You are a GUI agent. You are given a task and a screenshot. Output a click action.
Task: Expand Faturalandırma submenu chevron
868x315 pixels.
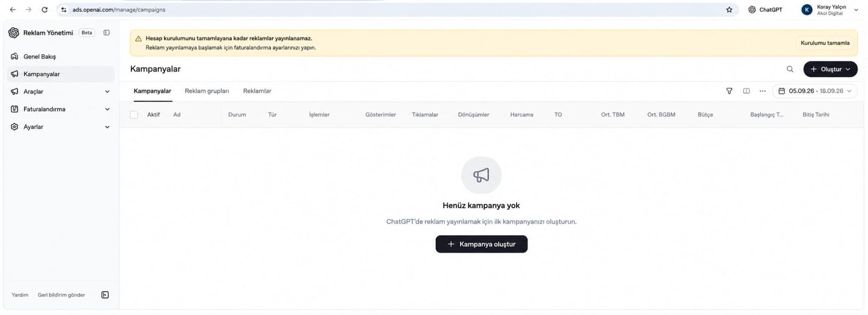pyautogui.click(x=107, y=109)
